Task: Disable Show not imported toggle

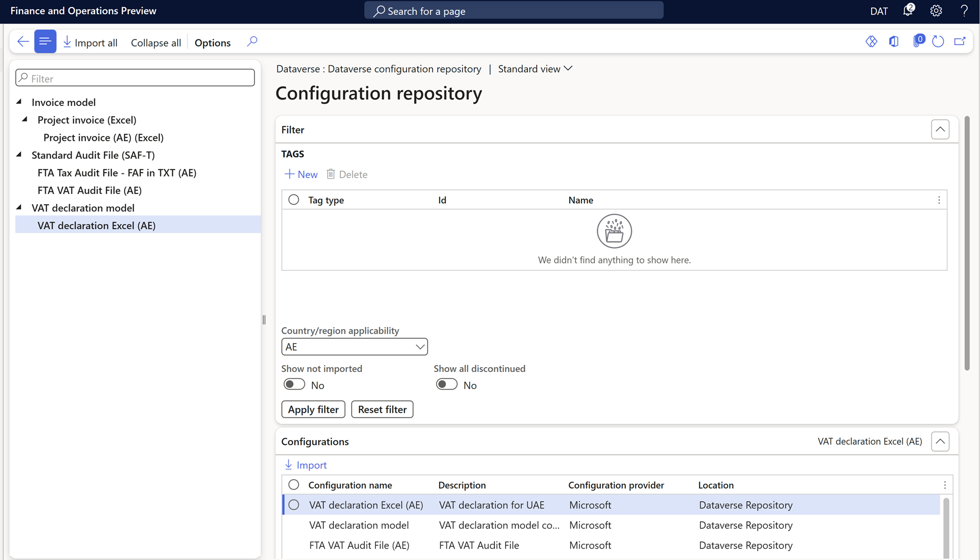Action: click(294, 384)
